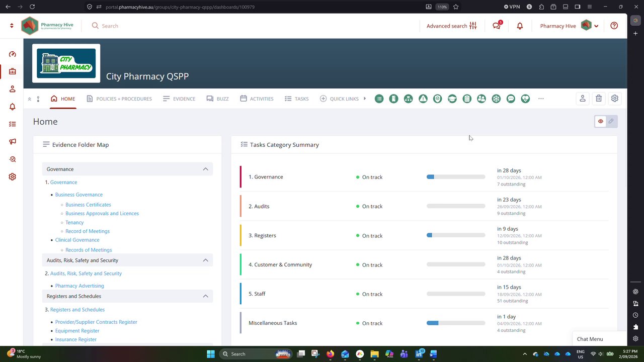This screenshot has height=362, width=644.
Task: Open the Policies + Procedures tab
Action: [119, 99]
